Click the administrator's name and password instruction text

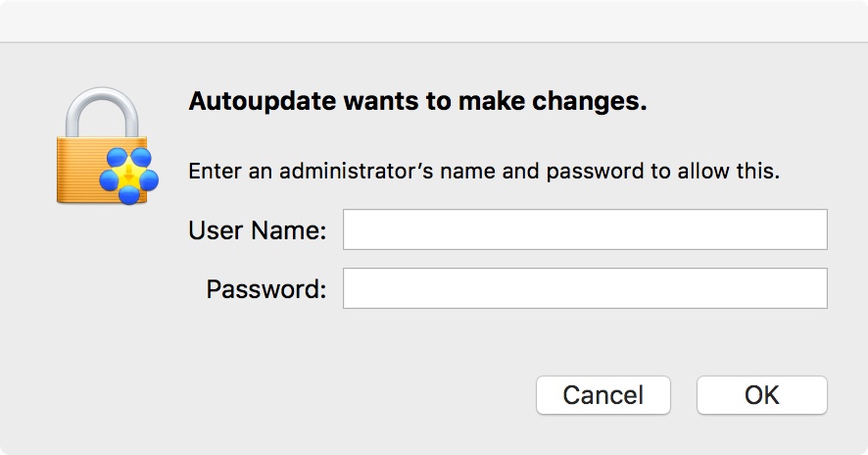pos(484,172)
